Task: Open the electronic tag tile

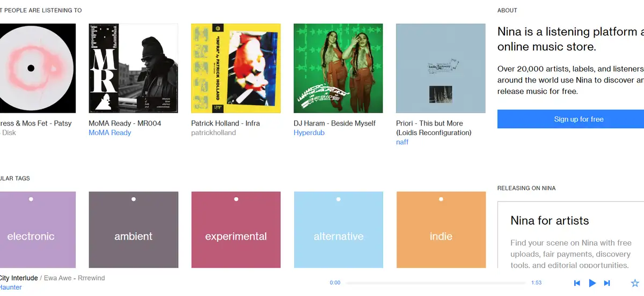Action: click(x=31, y=230)
